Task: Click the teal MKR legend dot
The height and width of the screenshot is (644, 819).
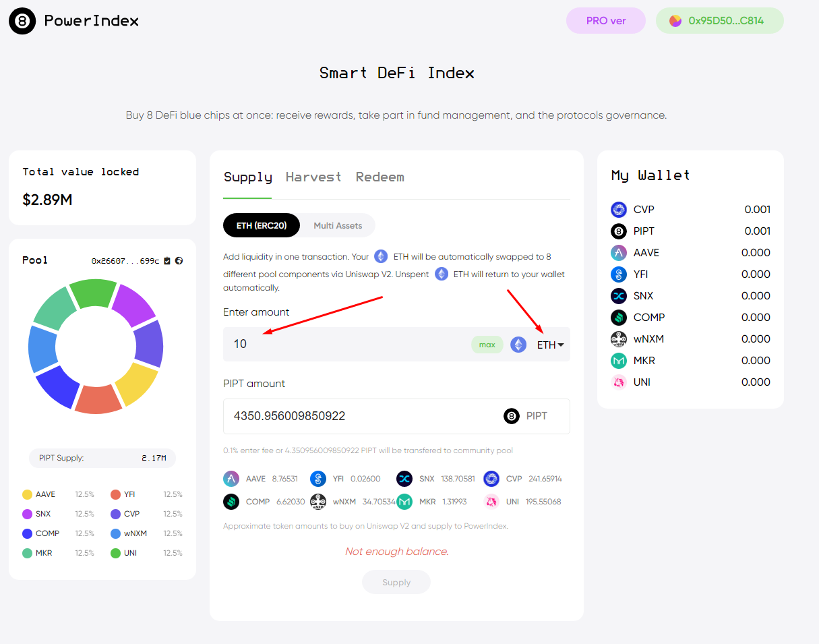Action: coord(28,553)
